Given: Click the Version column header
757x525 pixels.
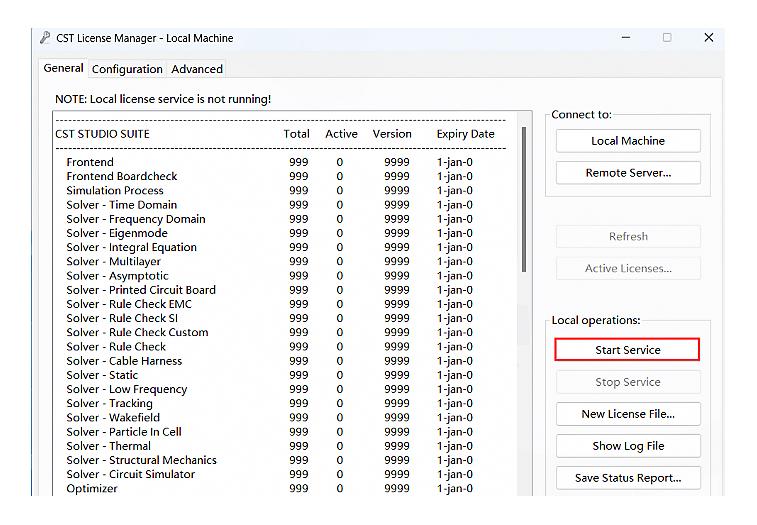Looking at the screenshot, I should point(392,134).
